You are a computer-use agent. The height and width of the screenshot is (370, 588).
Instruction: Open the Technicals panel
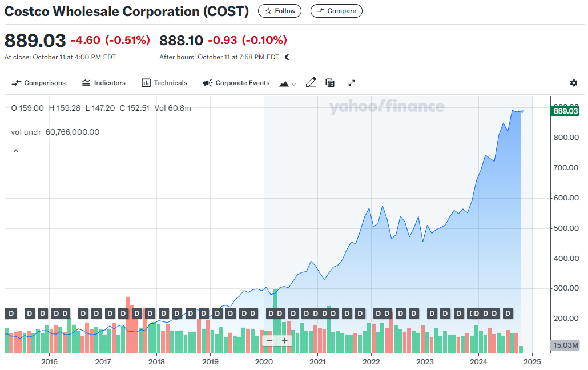164,83
